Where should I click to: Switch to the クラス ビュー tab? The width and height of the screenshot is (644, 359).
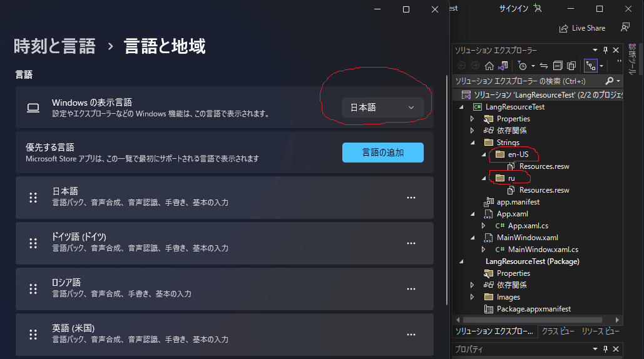tap(558, 331)
